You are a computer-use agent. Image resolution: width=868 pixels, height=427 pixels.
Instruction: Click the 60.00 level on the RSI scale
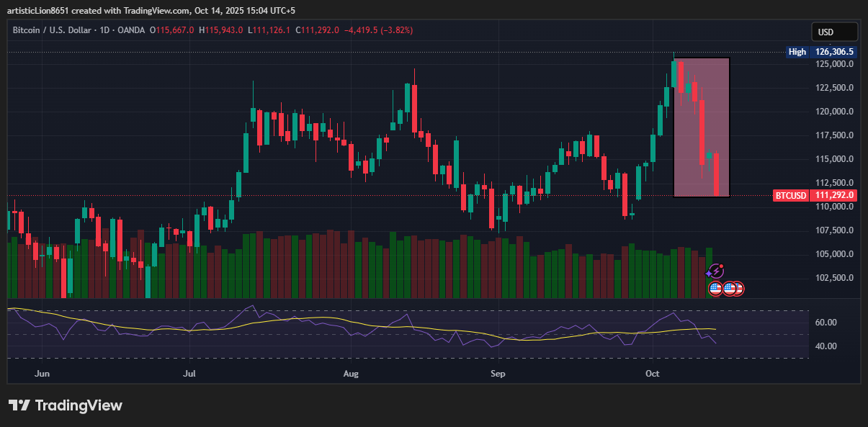[826, 323]
